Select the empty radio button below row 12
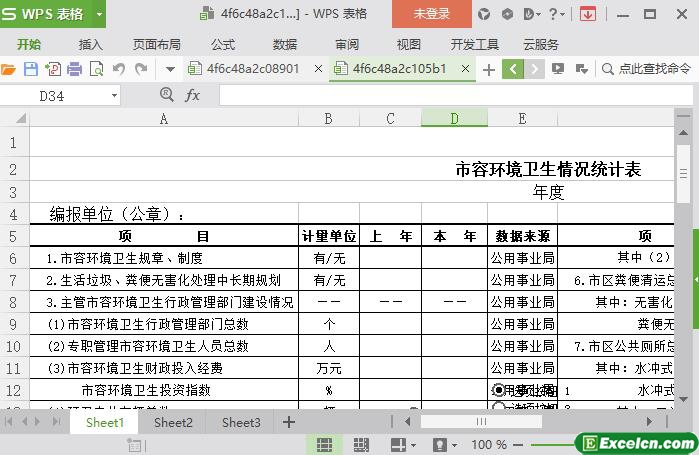The image size is (699, 455). coord(498,406)
